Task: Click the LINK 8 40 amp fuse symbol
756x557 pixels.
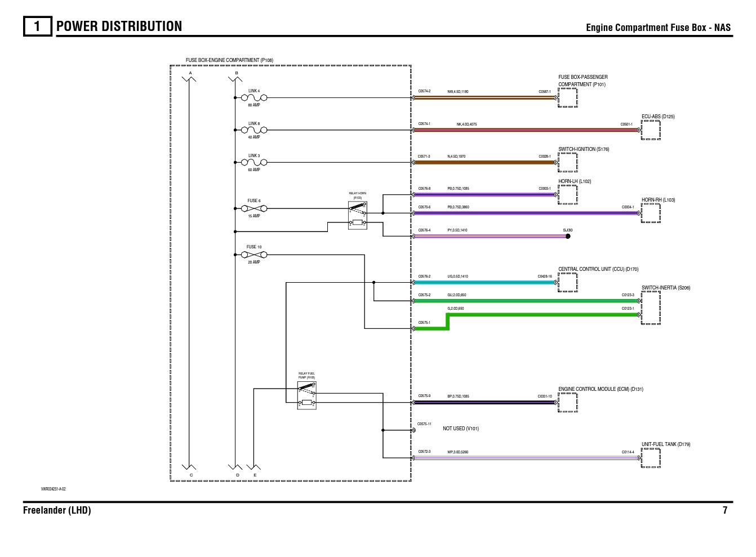Action: 254,130
